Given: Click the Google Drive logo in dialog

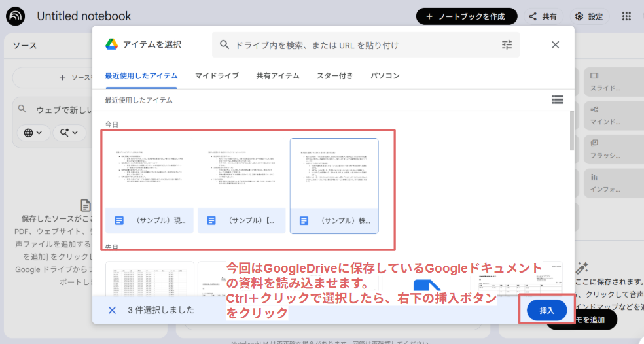Looking at the screenshot, I should click(112, 44).
